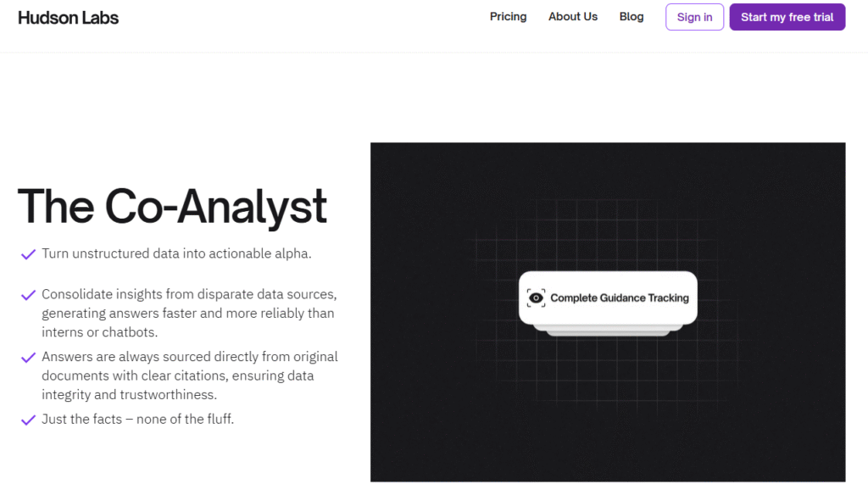Click checkmark beside 'Turn unstructured data' bullet
868x484 pixels.
(28, 254)
